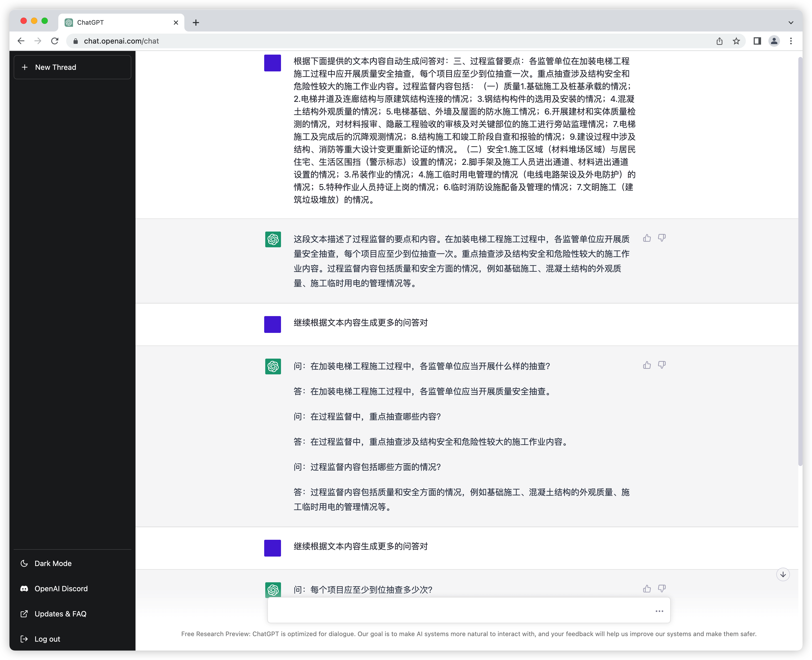Thumbs down the first ChatGPT summary response
This screenshot has height=660, width=812.
662,238
